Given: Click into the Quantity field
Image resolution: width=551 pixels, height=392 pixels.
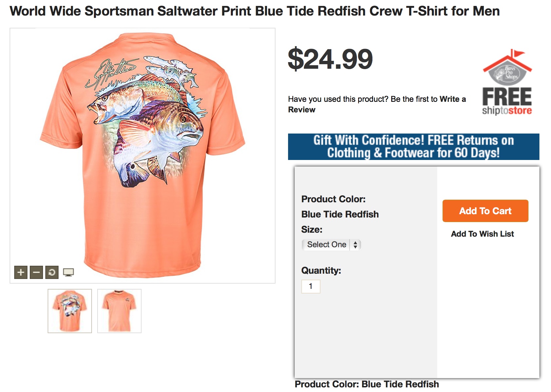Looking at the screenshot, I should point(311,286).
